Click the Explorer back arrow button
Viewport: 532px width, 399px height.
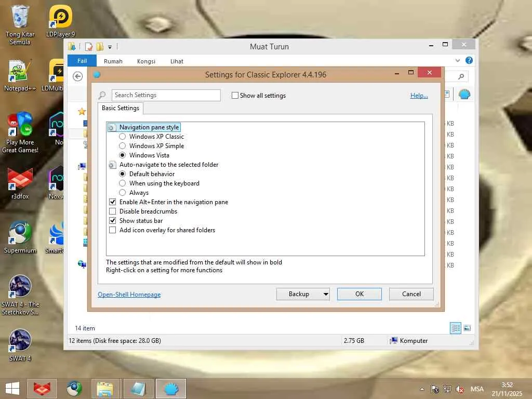point(78,76)
